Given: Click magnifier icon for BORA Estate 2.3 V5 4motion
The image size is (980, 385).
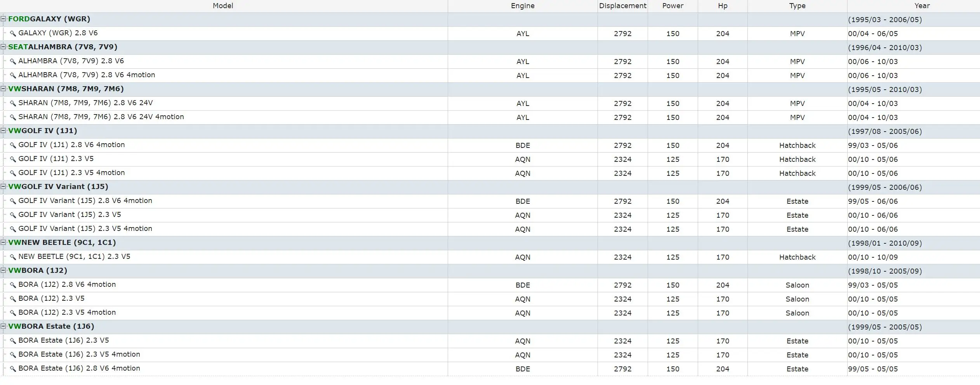Looking at the screenshot, I should pos(13,355).
